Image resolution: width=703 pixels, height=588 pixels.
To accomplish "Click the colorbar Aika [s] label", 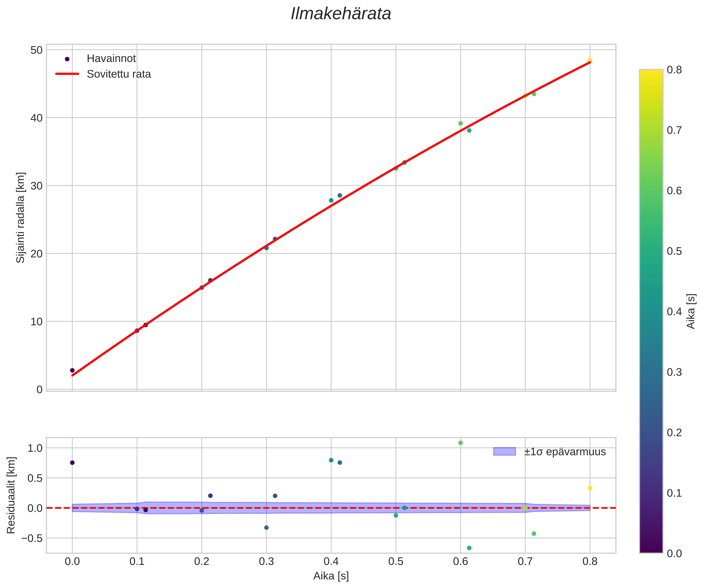I will (691, 311).
